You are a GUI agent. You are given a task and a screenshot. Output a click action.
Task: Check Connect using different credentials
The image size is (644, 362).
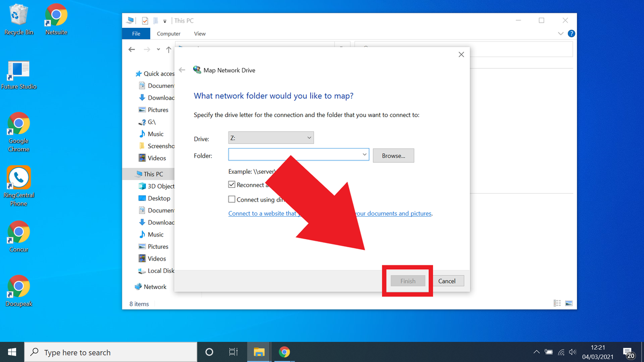[232, 199]
